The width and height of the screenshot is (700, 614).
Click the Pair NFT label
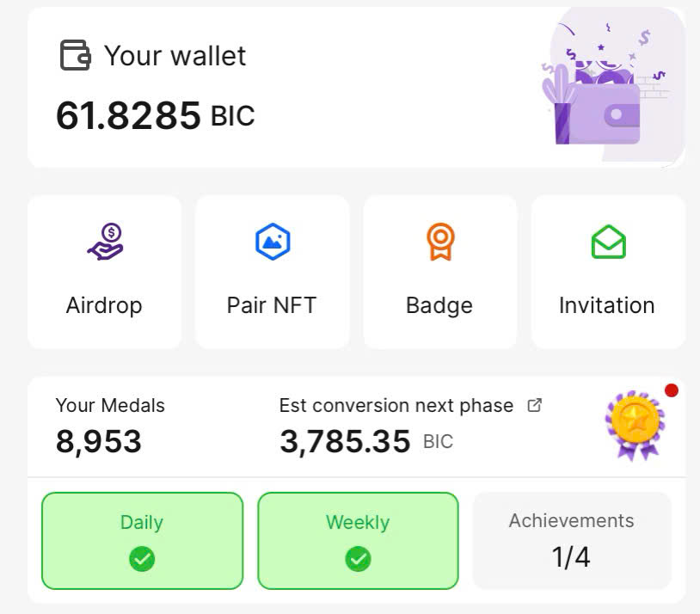pos(272,305)
